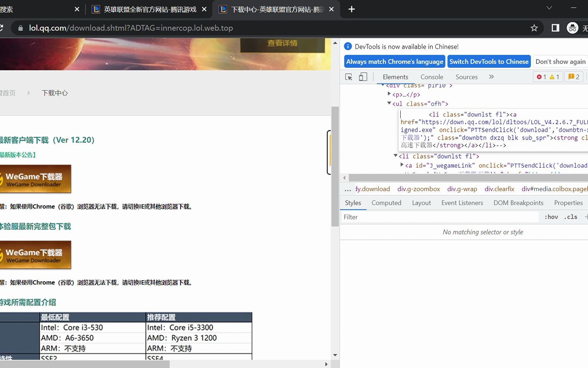
Task: Click Always match Chrome's language
Action: coord(395,61)
